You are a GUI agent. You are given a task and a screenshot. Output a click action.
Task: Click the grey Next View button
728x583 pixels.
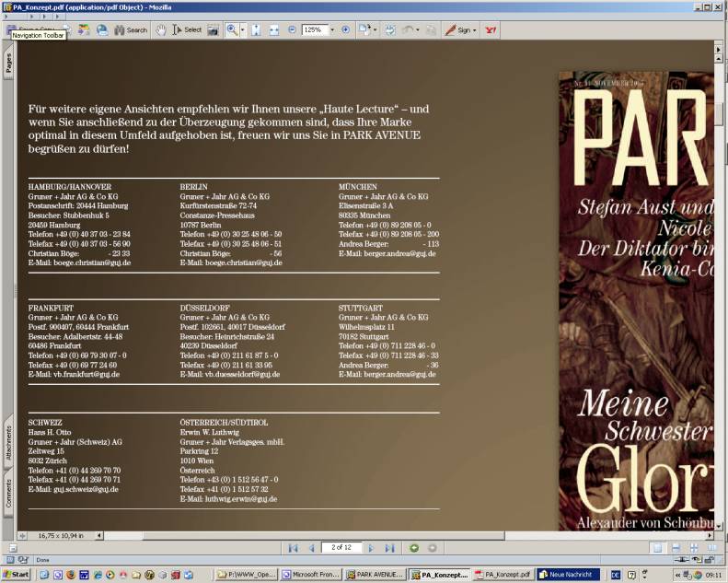[432, 548]
